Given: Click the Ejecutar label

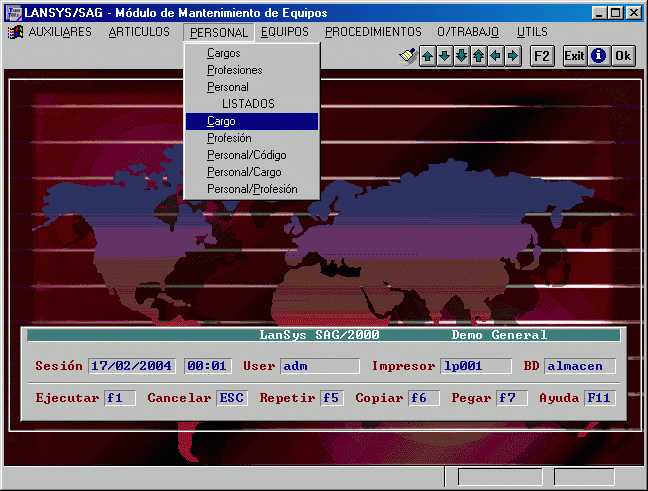Looking at the screenshot, I should point(67,398).
